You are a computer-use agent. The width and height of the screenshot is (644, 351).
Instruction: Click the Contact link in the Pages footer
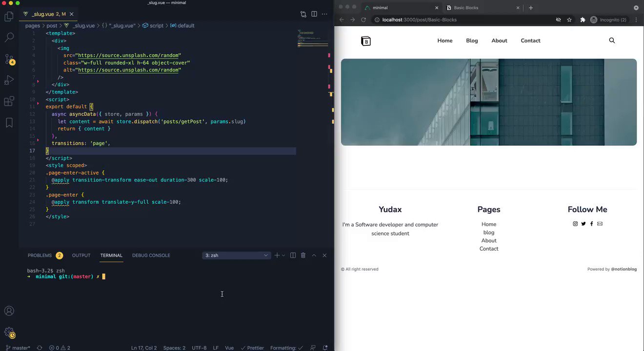pos(489,248)
